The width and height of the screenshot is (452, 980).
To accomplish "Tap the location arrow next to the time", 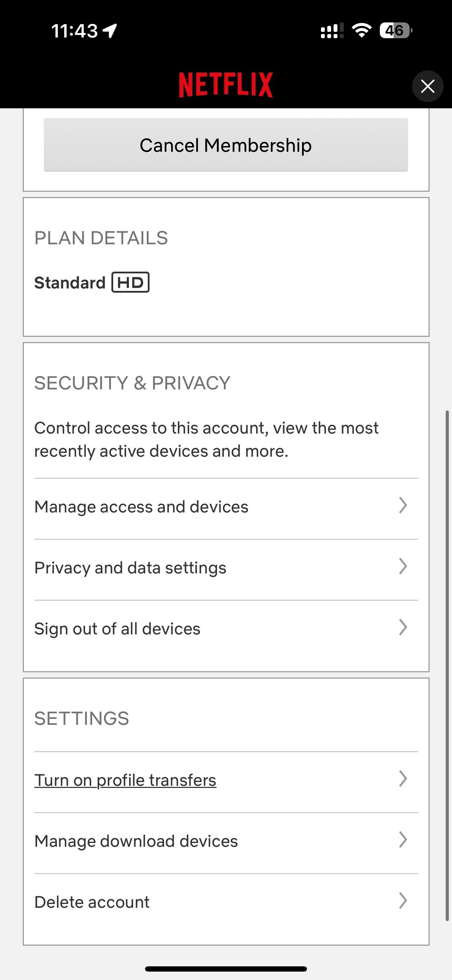I will 110,30.
